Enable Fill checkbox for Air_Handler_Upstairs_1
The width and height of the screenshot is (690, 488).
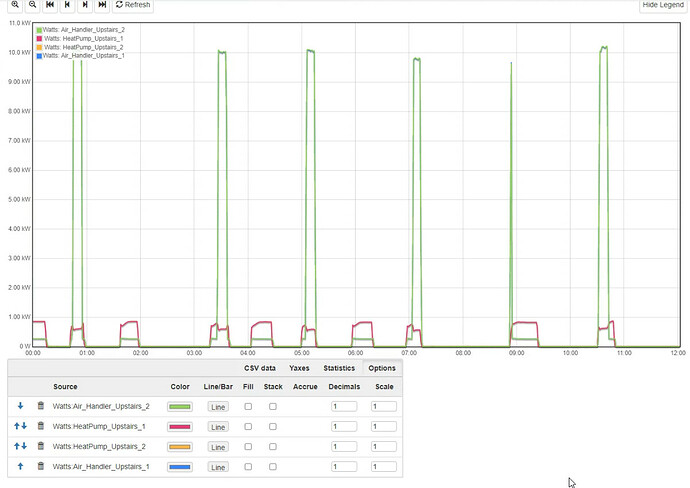(248, 466)
